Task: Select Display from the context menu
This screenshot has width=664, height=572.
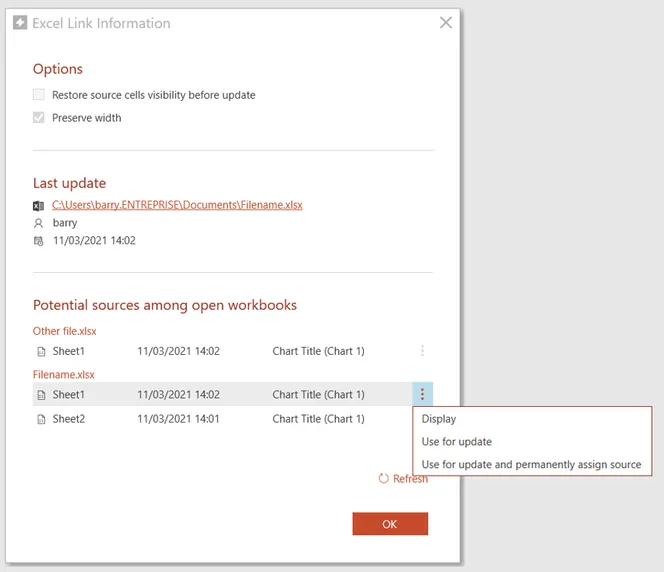Action: (x=439, y=419)
